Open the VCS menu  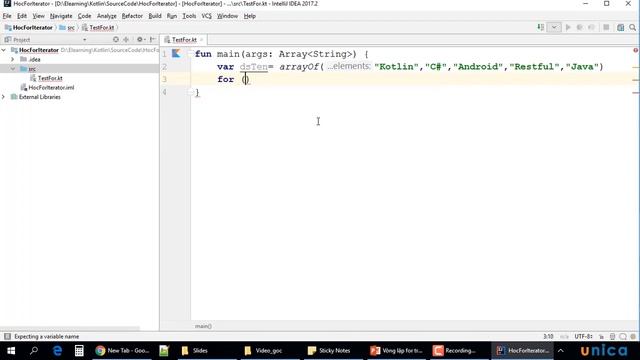(x=207, y=16)
